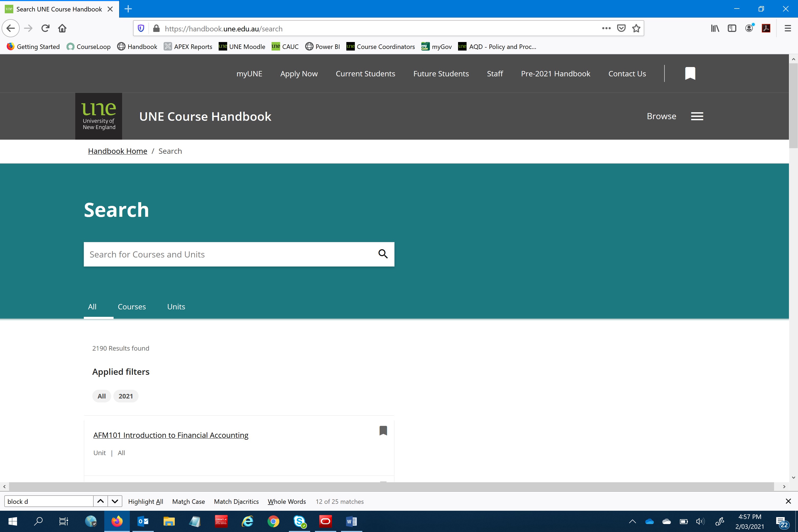The height and width of the screenshot is (532, 798).
Task: Click the vertical page scrollbar thumb
Action: 793,106
